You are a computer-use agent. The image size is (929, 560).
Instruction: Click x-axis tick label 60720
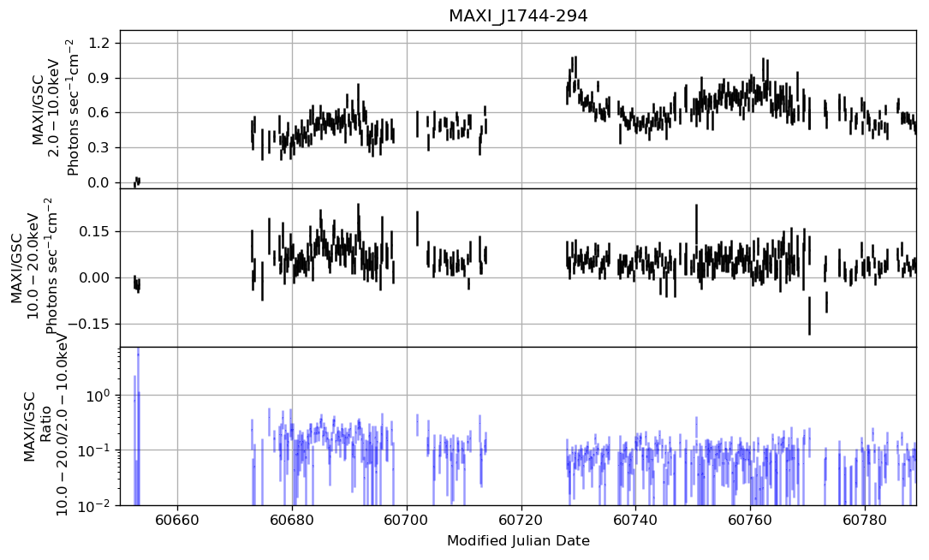tap(521, 521)
